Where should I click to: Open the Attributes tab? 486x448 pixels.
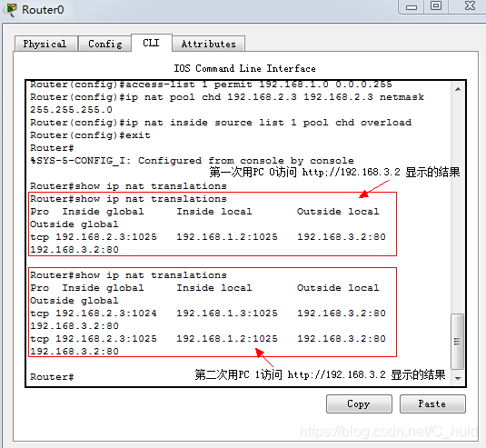click(209, 44)
